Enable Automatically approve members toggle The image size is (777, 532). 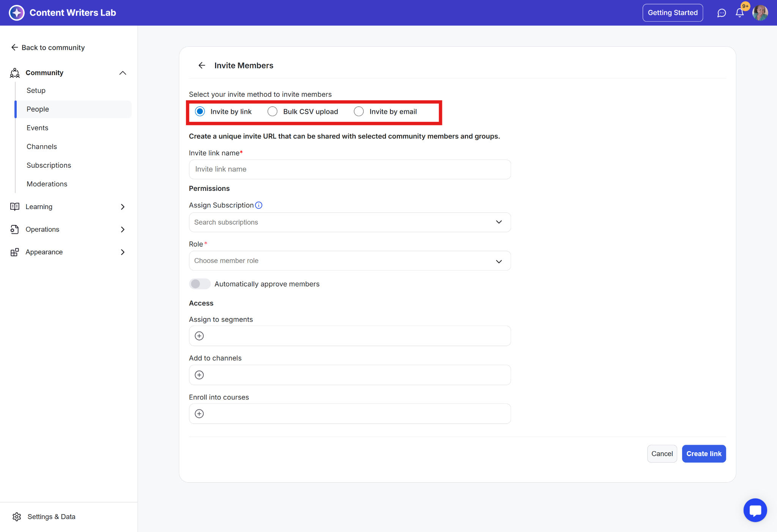[200, 284]
